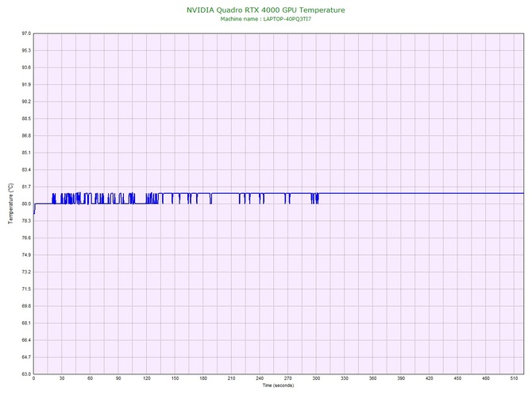Click the 330 tick on time axis
532x399 pixels.
(345, 378)
